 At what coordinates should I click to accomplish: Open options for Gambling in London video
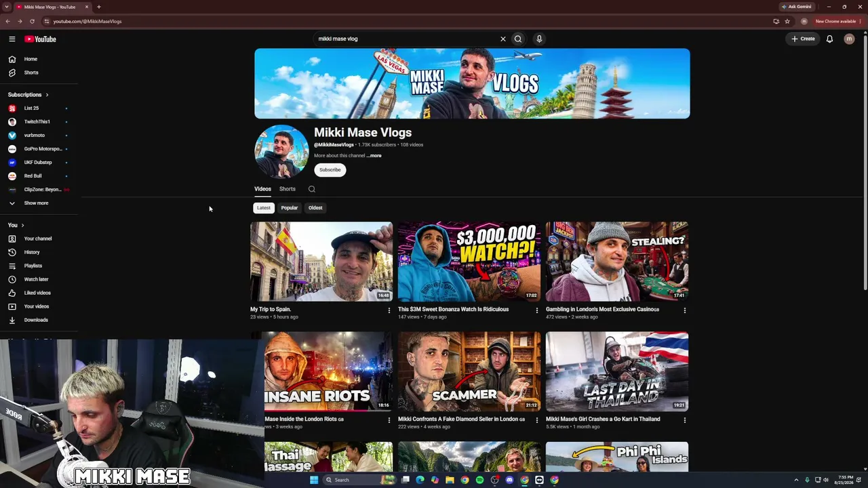pos(684,310)
